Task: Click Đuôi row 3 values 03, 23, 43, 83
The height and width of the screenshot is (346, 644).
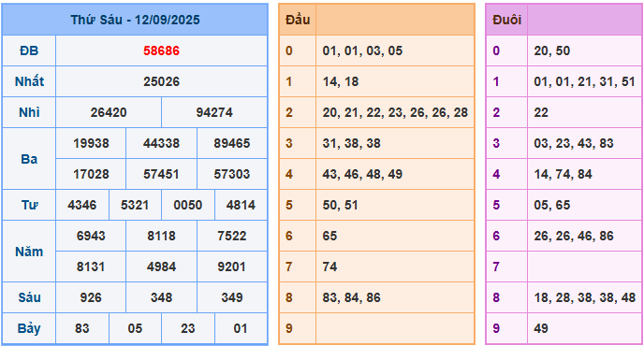Action: [574, 143]
